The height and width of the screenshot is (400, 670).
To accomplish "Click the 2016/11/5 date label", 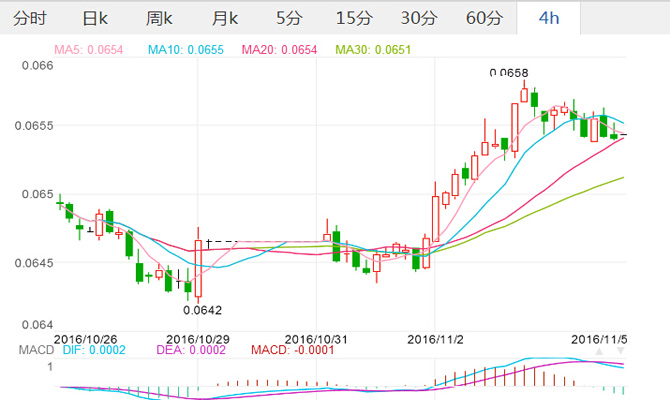I will (x=599, y=340).
